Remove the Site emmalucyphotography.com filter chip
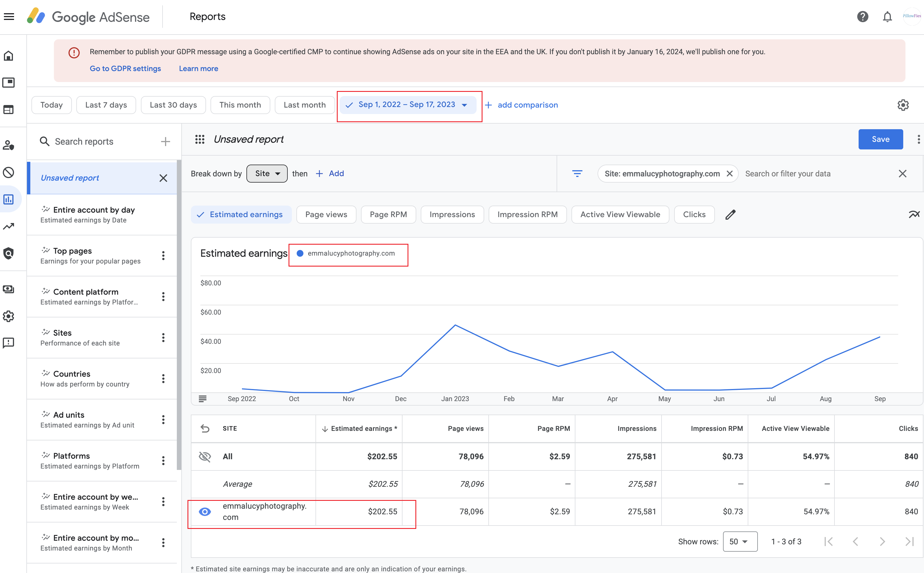924x573 pixels. pyautogui.click(x=729, y=174)
